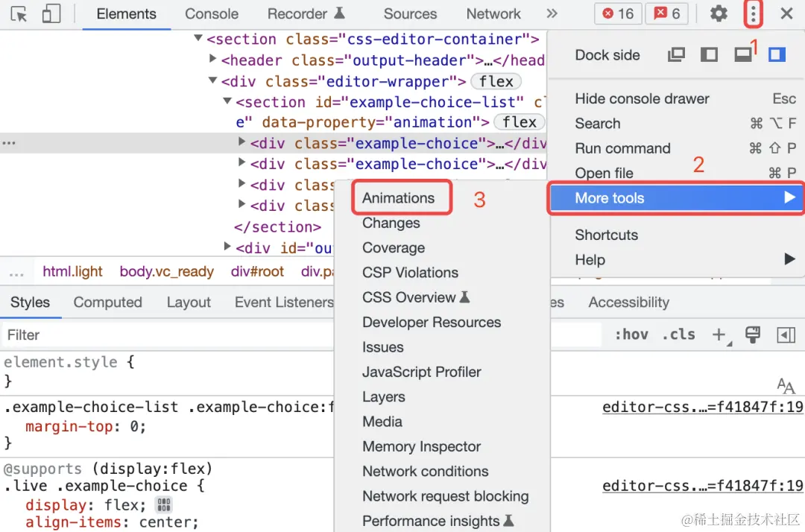Open the More tools submenu
The image size is (805, 532).
[677, 198]
